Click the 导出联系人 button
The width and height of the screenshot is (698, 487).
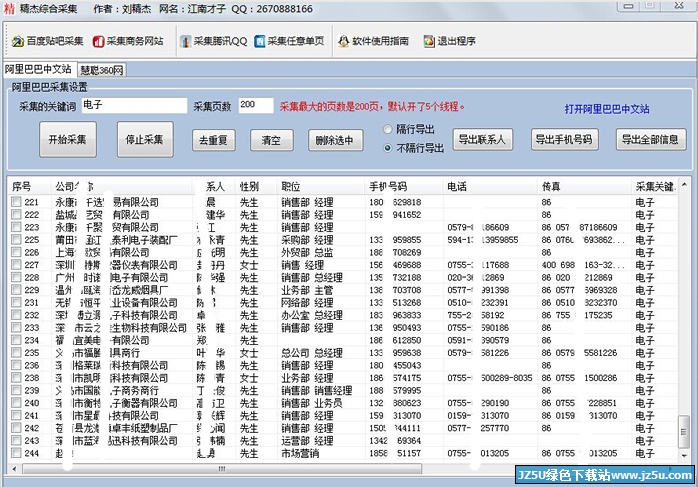pyautogui.click(x=483, y=140)
